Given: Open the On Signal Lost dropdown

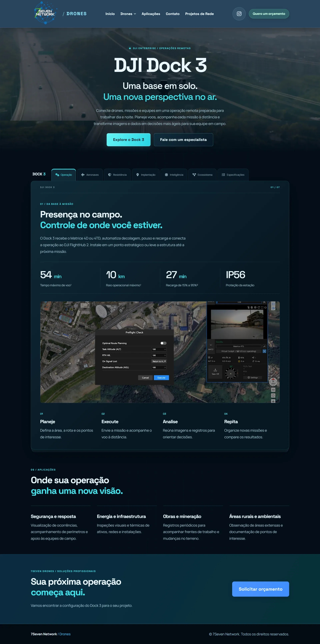Looking at the screenshot, I should click(x=159, y=361).
